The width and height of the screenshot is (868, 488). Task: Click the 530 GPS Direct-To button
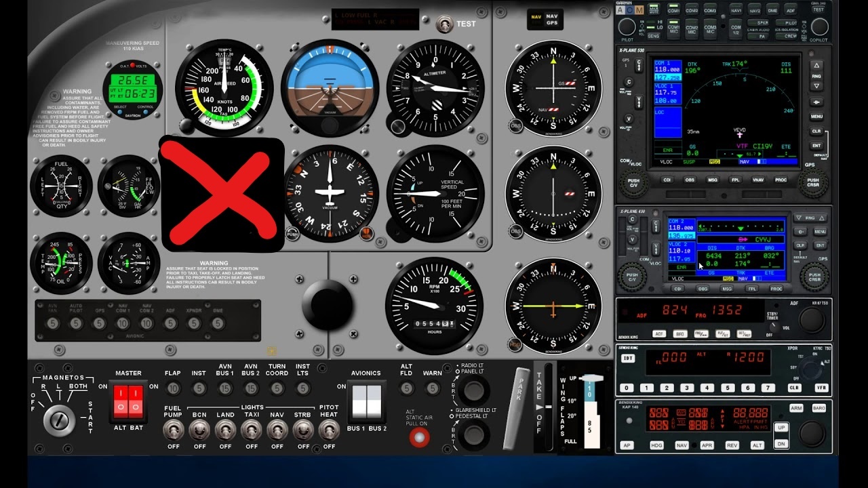[816, 102]
